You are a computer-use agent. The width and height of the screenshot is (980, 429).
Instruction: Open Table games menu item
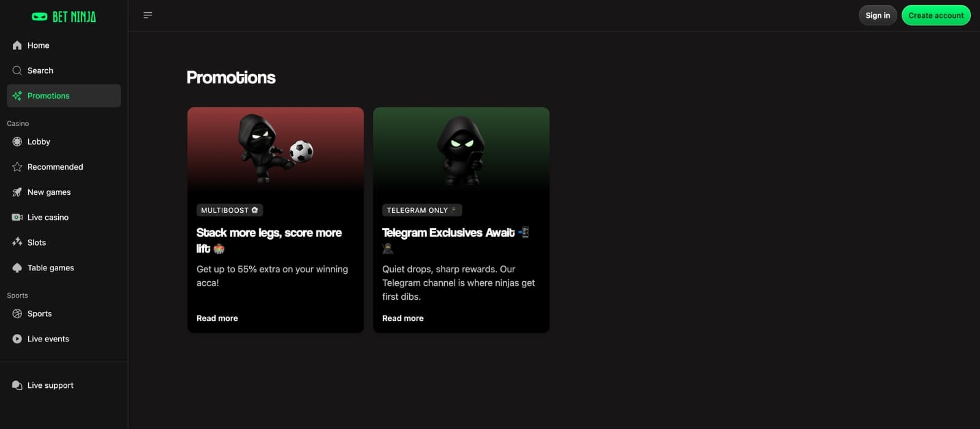[x=50, y=268]
